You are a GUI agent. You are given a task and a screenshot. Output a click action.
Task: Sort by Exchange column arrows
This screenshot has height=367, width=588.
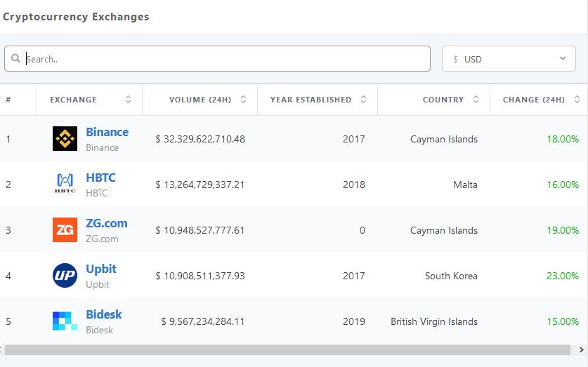(129, 99)
